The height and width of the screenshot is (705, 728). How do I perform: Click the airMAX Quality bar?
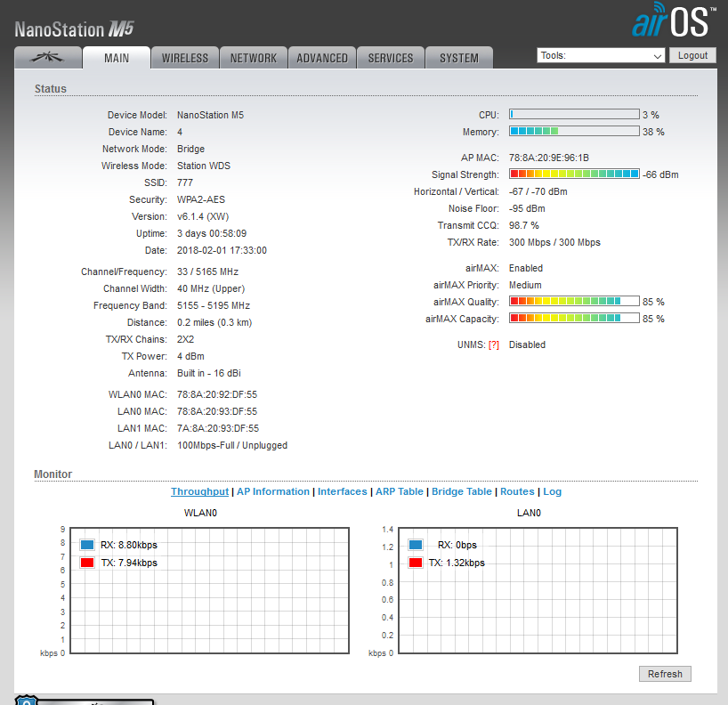tap(574, 301)
